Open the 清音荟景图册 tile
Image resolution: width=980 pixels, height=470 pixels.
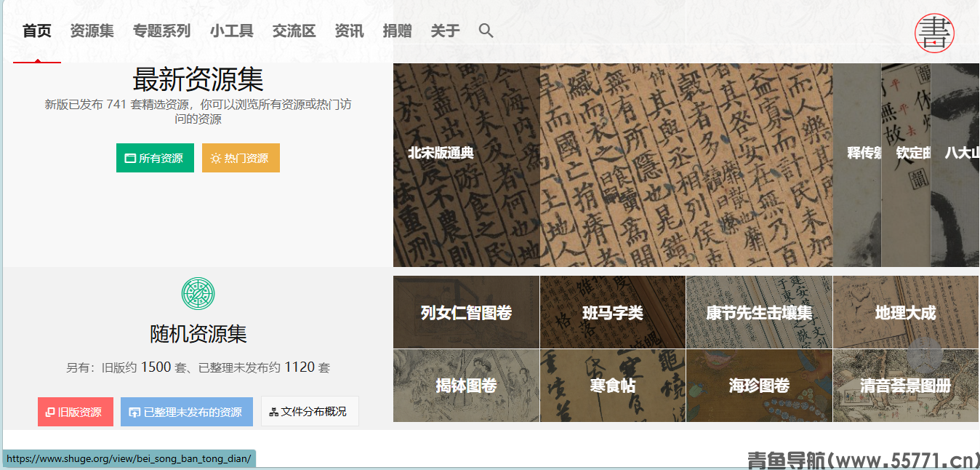pos(906,386)
